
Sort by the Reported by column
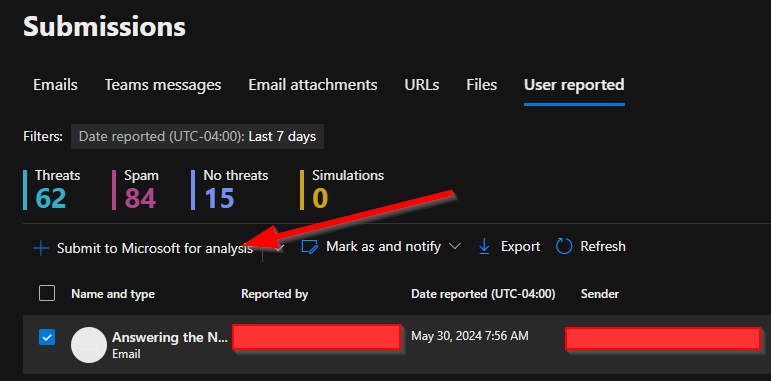click(x=274, y=294)
